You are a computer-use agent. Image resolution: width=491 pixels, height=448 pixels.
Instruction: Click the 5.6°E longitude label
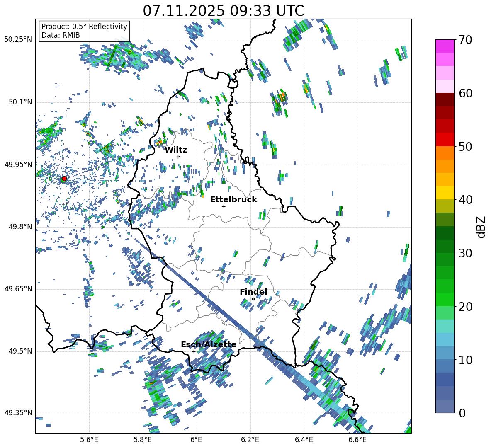tap(89, 440)
